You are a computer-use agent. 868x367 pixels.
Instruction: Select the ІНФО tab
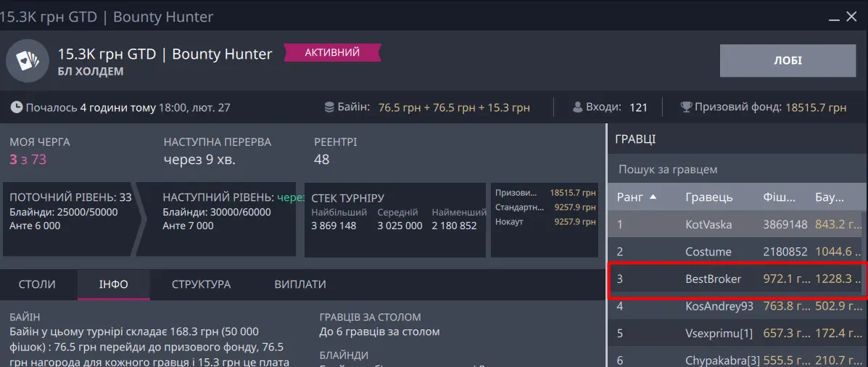113,284
